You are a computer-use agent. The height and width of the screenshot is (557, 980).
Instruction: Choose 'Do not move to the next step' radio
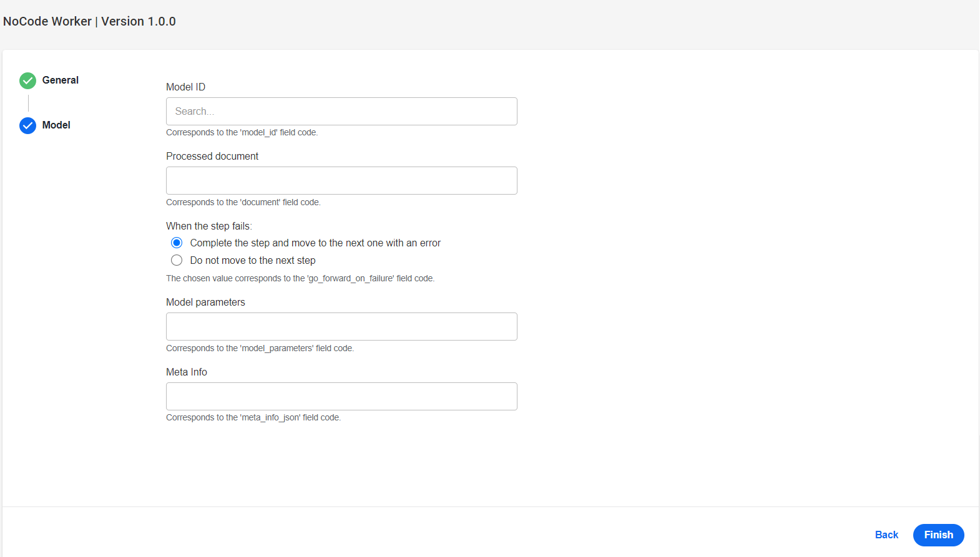177,260
